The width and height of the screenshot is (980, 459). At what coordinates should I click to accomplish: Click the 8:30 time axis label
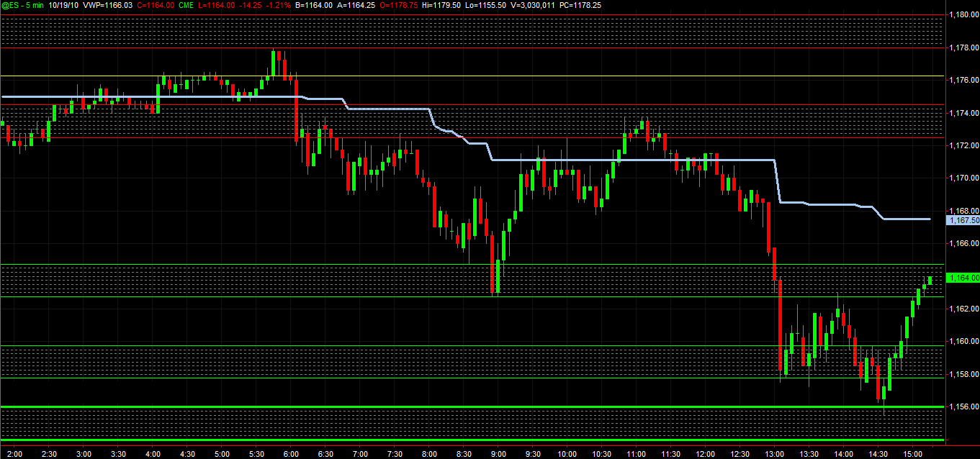pos(464,454)
